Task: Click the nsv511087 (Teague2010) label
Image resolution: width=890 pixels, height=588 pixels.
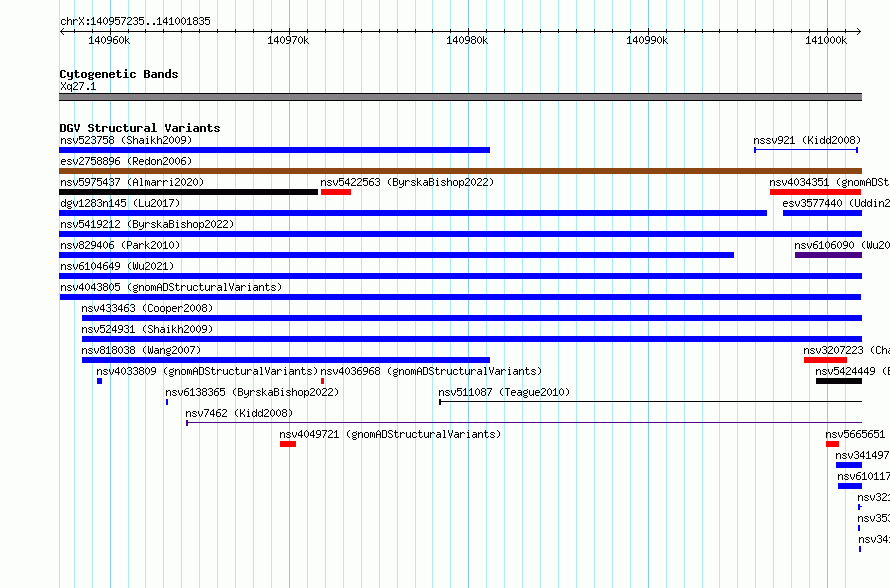Action: tap(504, 392)
